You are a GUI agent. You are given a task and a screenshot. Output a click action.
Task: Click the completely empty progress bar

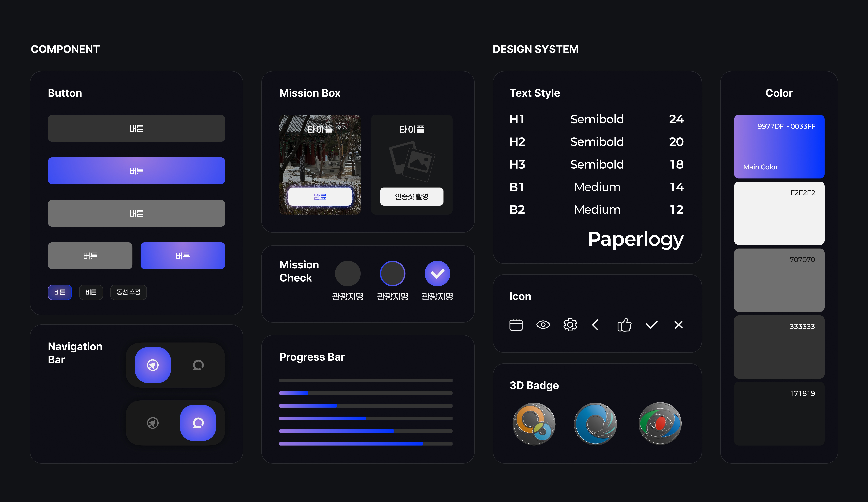pyautogui.click(x=366, y=380)
